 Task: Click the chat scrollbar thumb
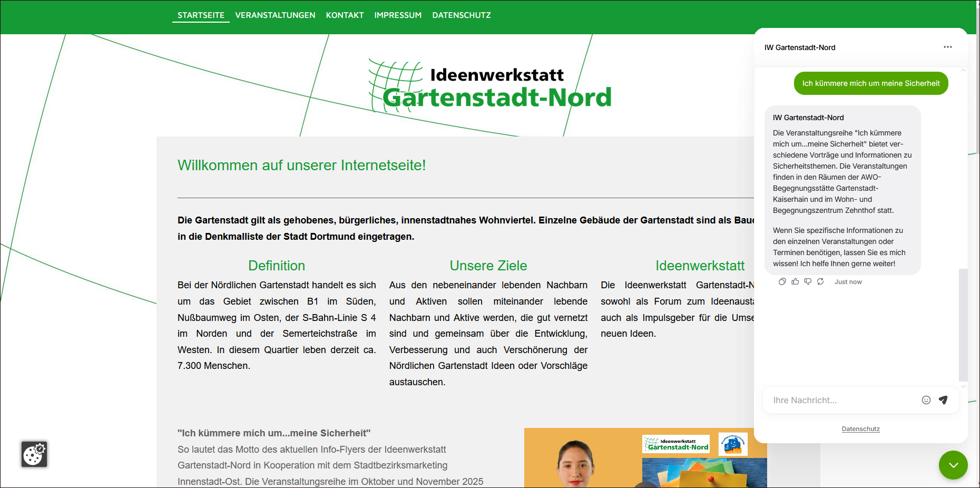click(963, 324)
